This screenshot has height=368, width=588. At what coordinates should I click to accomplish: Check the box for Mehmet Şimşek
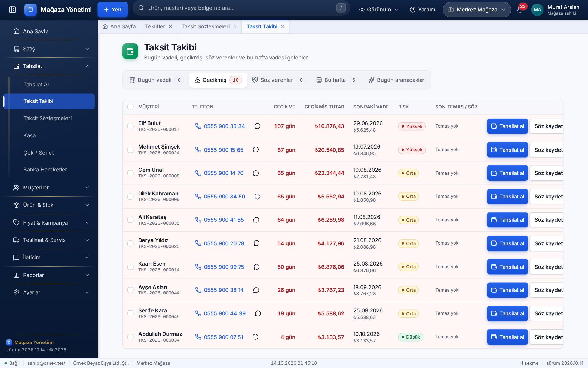(x=130, y=150)
